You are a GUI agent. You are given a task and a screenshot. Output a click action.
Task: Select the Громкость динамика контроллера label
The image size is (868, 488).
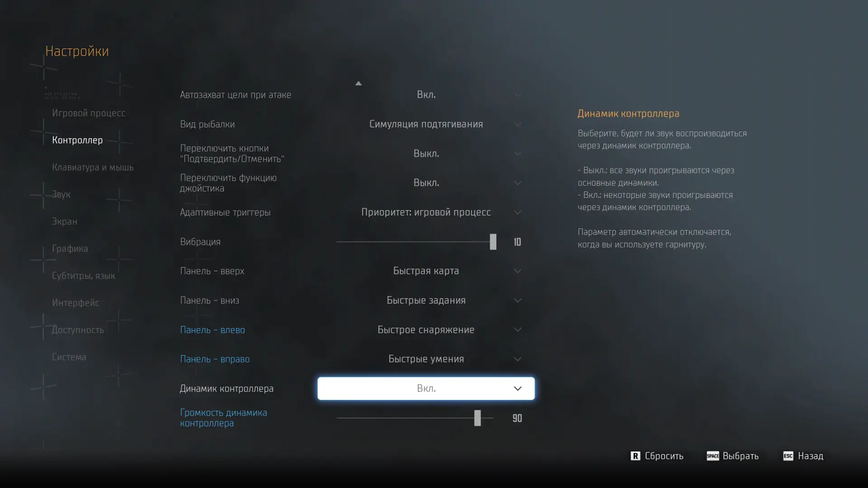[x=223, y=418]
